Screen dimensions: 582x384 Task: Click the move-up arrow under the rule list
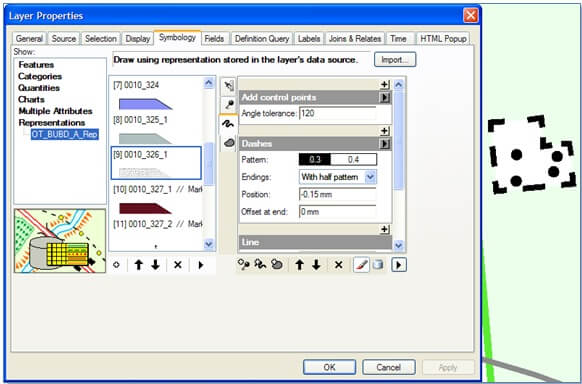(x=139, y=265)
